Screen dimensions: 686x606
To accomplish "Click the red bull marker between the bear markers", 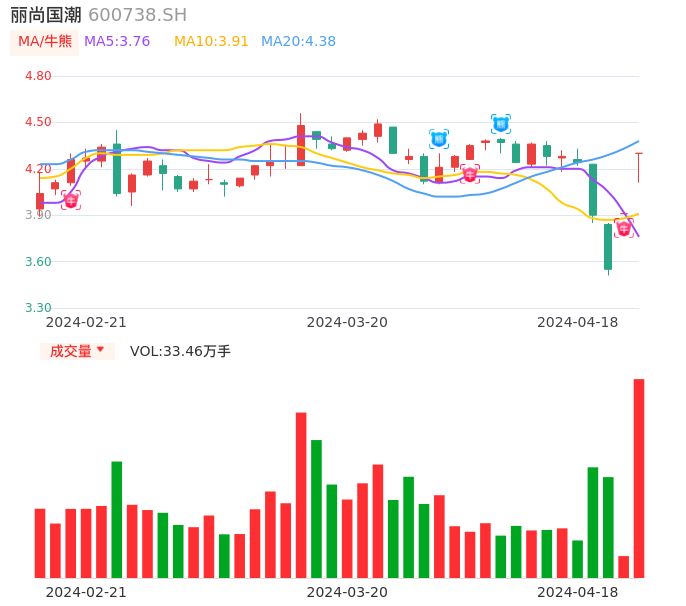I will [469, 175].
